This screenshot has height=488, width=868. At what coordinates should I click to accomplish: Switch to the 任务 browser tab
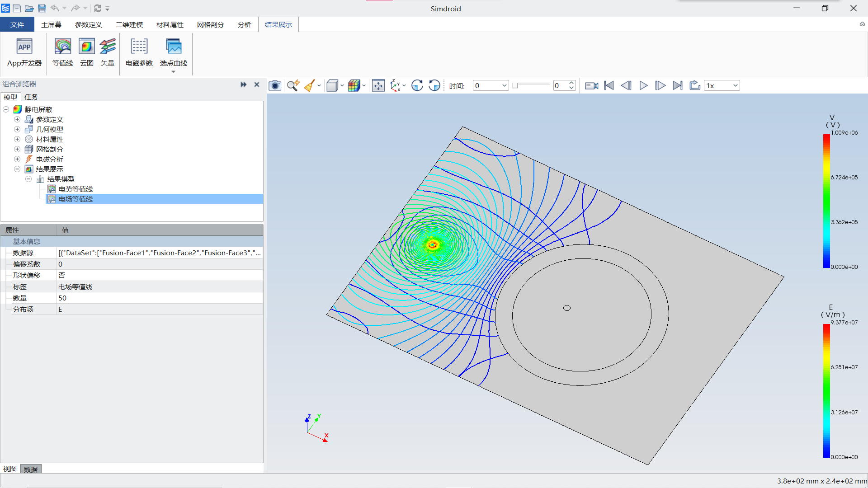click(x=31, y=97)
